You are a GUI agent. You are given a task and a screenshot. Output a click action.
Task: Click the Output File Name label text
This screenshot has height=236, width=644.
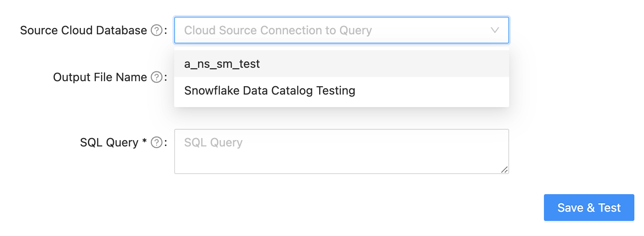(100, 77)
